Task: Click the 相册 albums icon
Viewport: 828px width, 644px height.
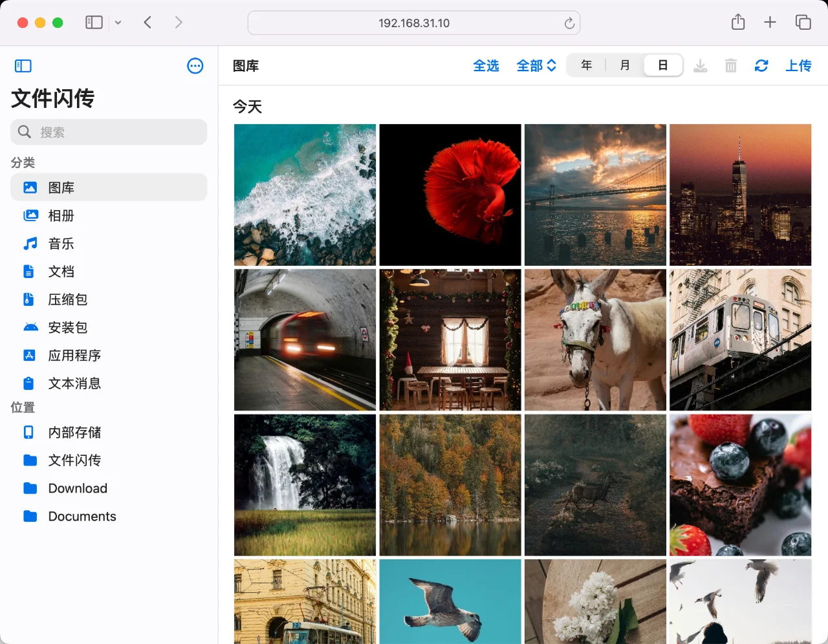Action: pyautogui.click(x=30, y=216)
